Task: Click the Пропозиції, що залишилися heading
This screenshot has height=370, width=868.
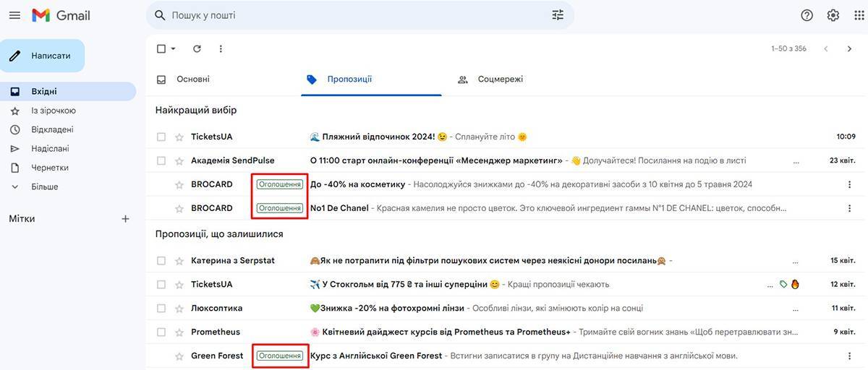Action: pyautogui.click(x=219, y=234)
